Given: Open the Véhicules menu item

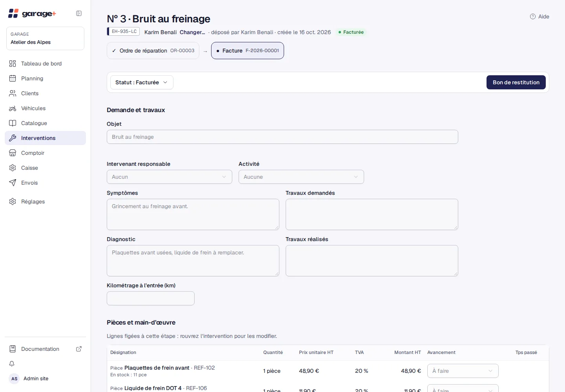Looking at the screenshot, I should [x=45, y=108].
